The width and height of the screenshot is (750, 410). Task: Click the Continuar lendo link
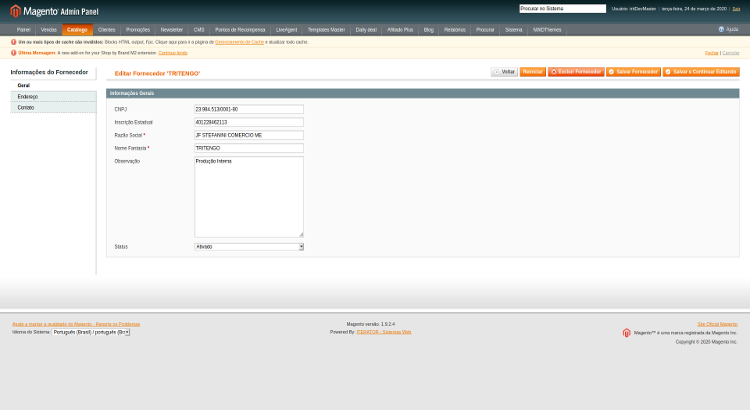pyautogui.click(x=173, y=53)
